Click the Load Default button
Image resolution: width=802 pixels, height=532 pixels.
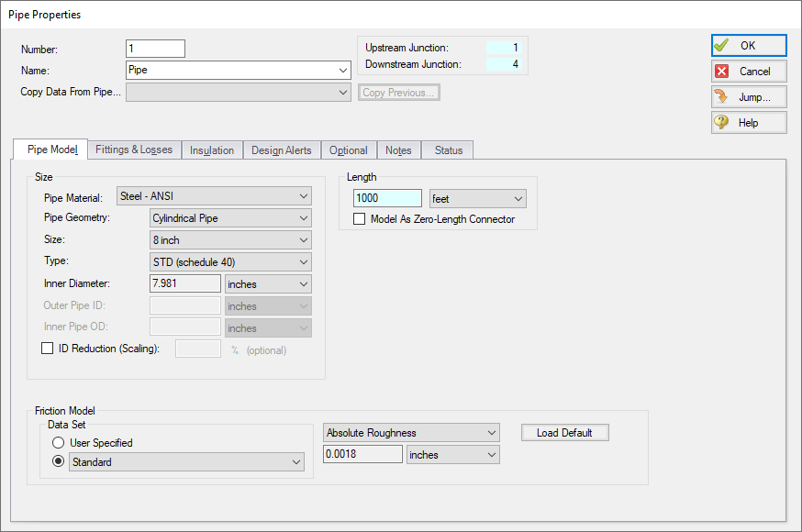coord(564,433)
